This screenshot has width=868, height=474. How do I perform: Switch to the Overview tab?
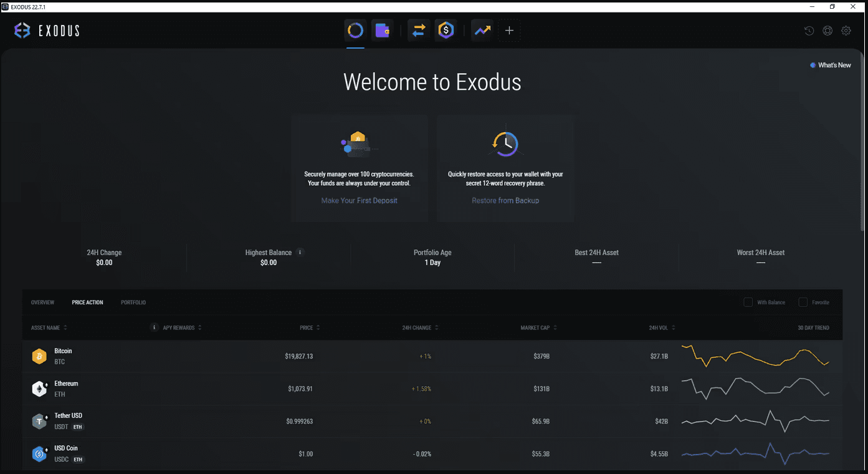(42, 302)
